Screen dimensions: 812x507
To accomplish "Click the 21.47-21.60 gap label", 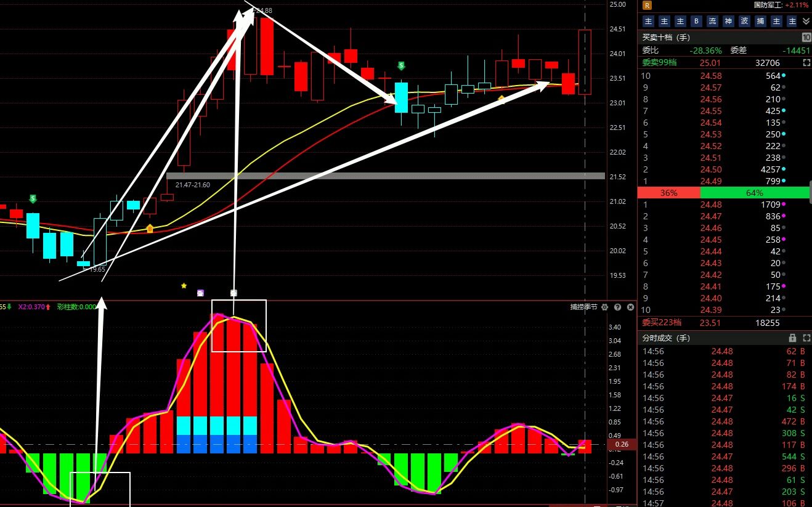I will tap(193, 185).
